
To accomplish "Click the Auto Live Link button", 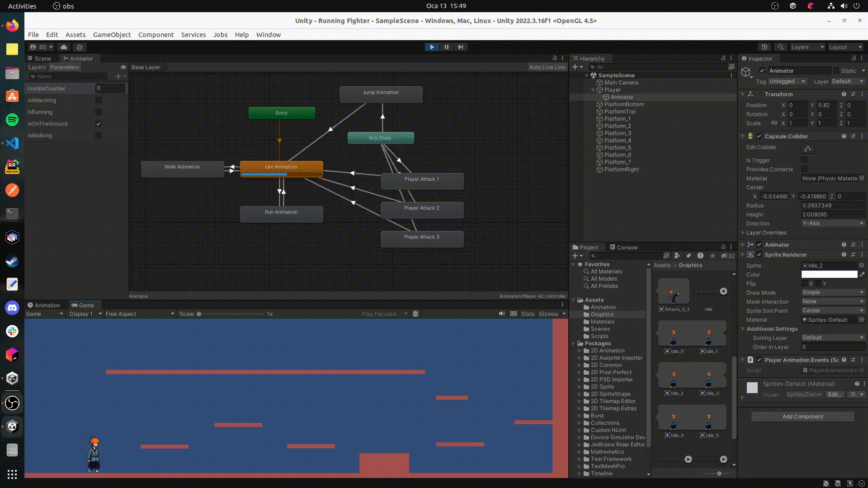I will point(547,67).
